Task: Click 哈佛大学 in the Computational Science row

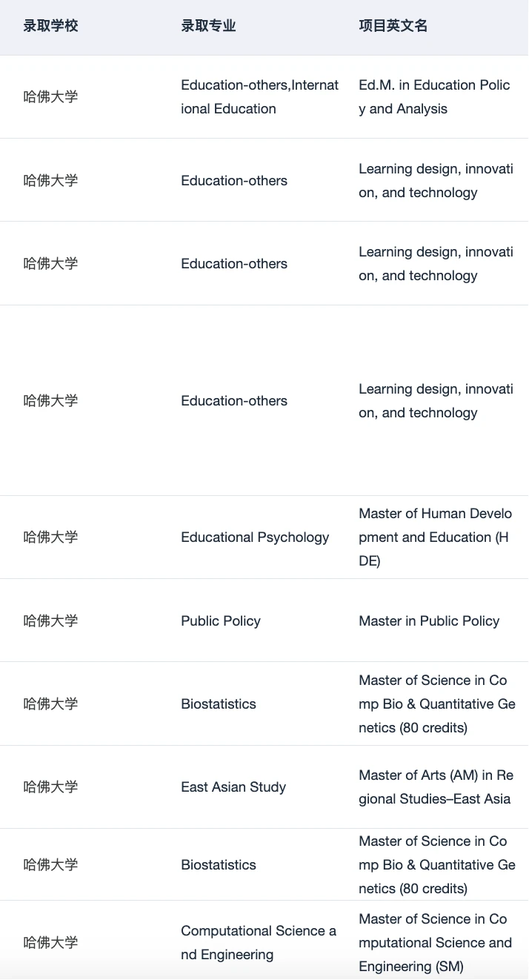Action: coord(50,943)
